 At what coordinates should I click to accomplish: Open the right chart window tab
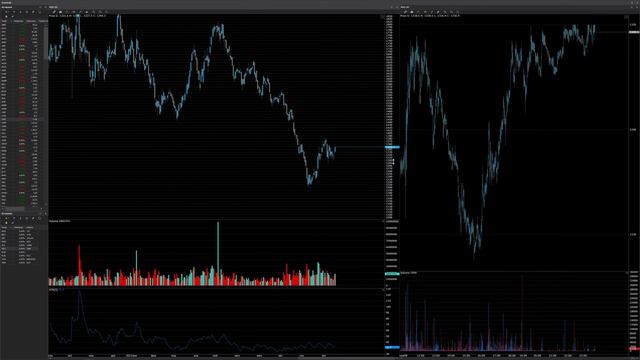tap(405, 7)
